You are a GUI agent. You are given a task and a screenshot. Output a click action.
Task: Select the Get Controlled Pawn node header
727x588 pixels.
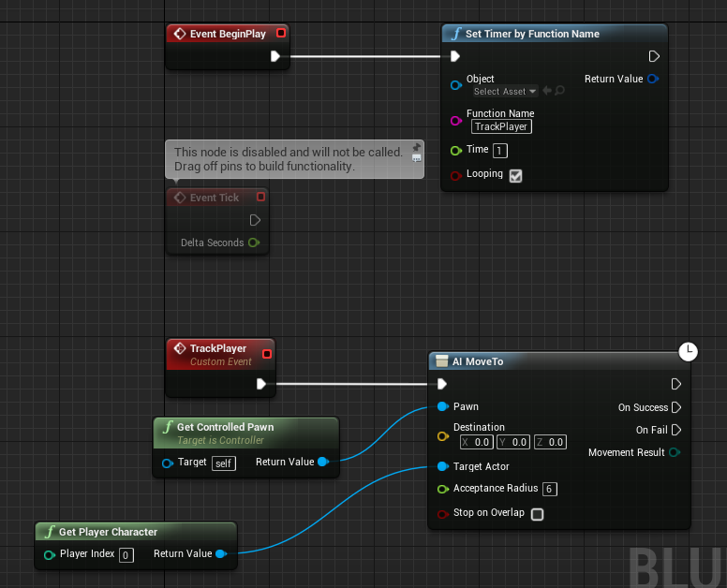point(246,433)
